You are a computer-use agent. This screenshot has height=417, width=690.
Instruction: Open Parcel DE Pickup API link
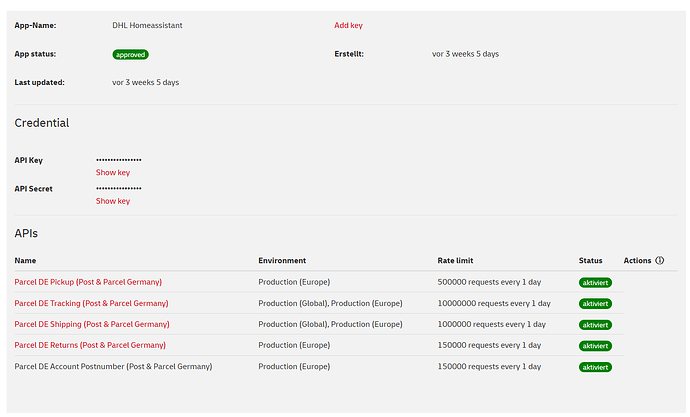[x=88, y=282]
